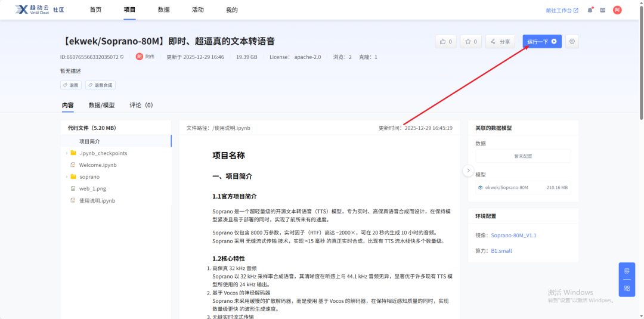Click the 分享 share button
Screen dimensions: 644x319
tap(500, 42)
